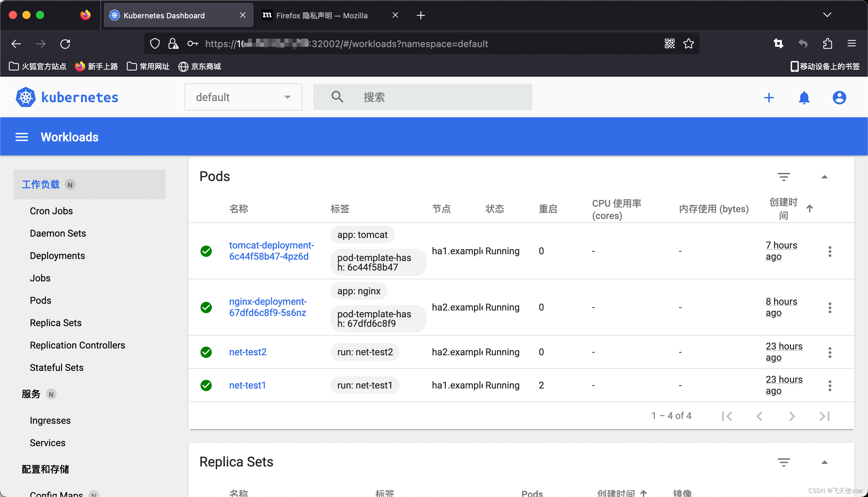The width and height of the screenshot is (868, 497).
Task: Collapse the Replica Sets card
Action: [824, 462]
